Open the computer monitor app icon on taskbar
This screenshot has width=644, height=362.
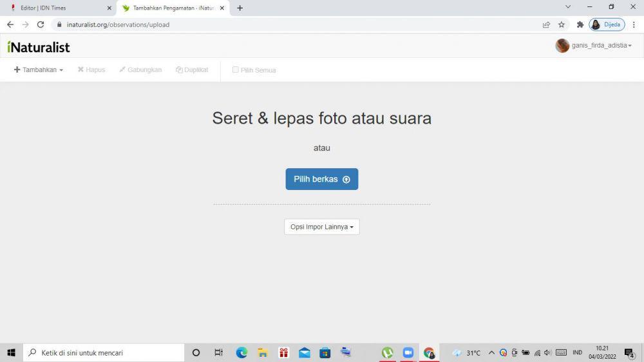[x=346, y=352]
